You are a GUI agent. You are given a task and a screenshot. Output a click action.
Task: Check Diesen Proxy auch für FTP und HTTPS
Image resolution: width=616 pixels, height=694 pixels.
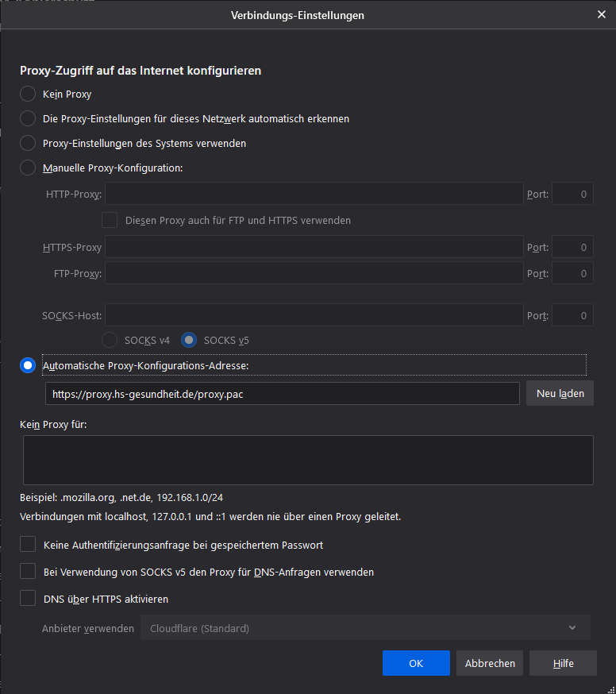pyautogui.click(x=110, y=220)
